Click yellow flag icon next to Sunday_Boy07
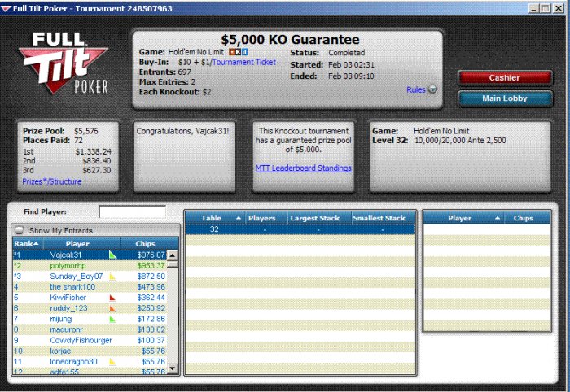 click(112, 277)
